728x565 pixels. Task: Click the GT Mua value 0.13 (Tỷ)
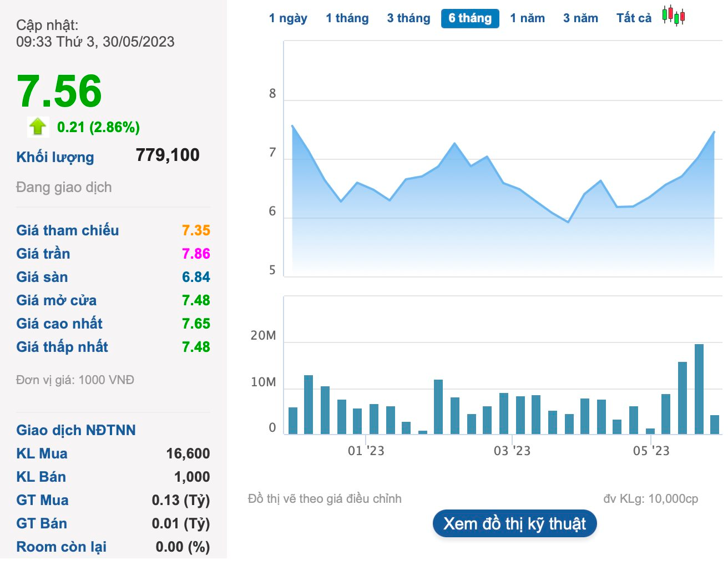(181, 500)
